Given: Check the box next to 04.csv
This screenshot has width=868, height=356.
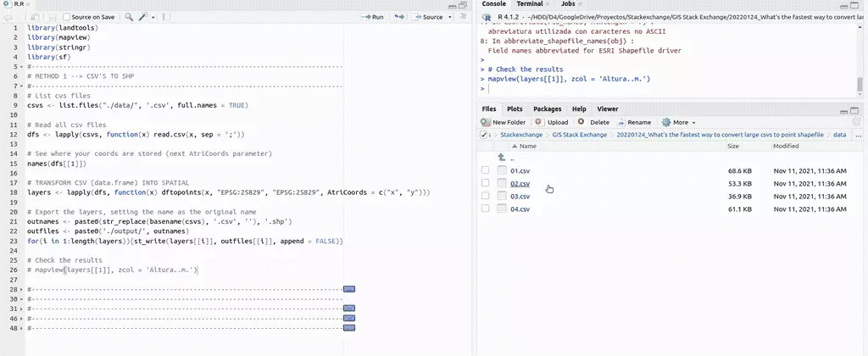Looking at the screenshot, I should pos(486,209).
